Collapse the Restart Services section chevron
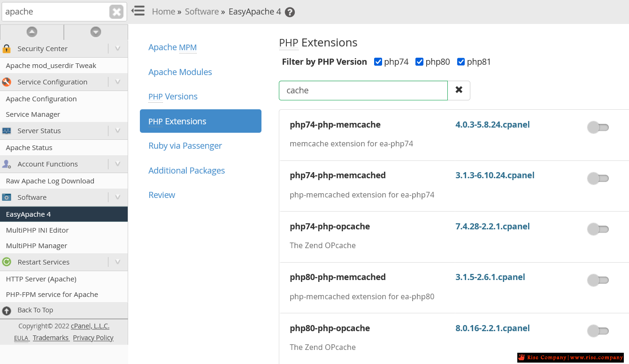This screenshot has width=629, height=364. [x=118, y=262]
